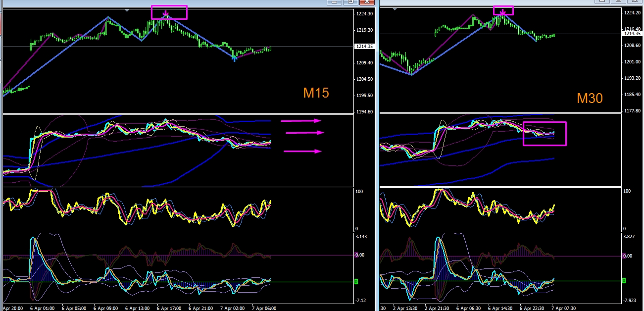This screenshot has height=311, width=644.
Task: Click the 6 Apr 13:00 time label
Action: point(137,308)
